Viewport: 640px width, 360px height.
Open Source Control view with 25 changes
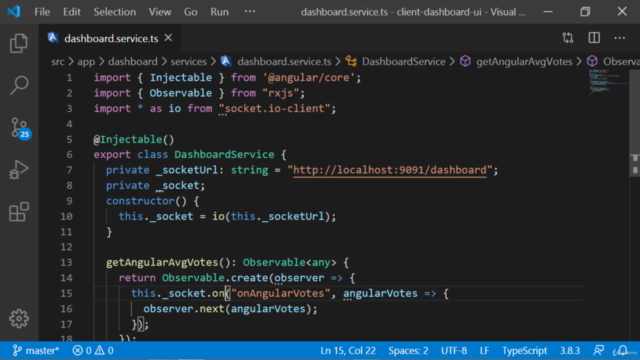pyautogui.click(x=20, y=128)
